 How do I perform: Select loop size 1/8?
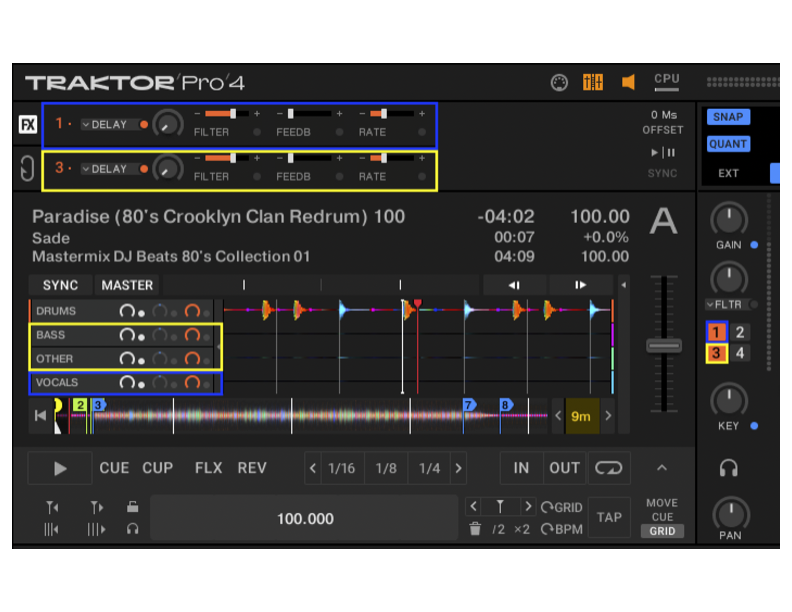386,468
